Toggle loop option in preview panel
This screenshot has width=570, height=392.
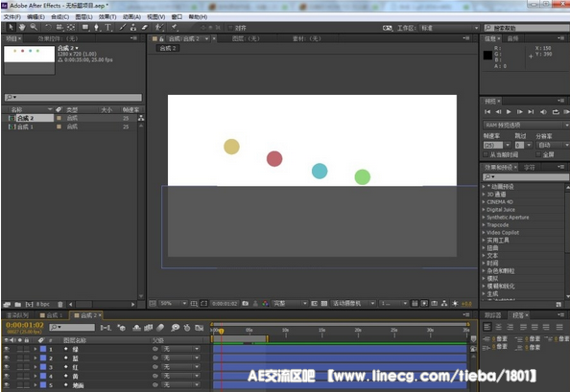(x=556, y=112)
